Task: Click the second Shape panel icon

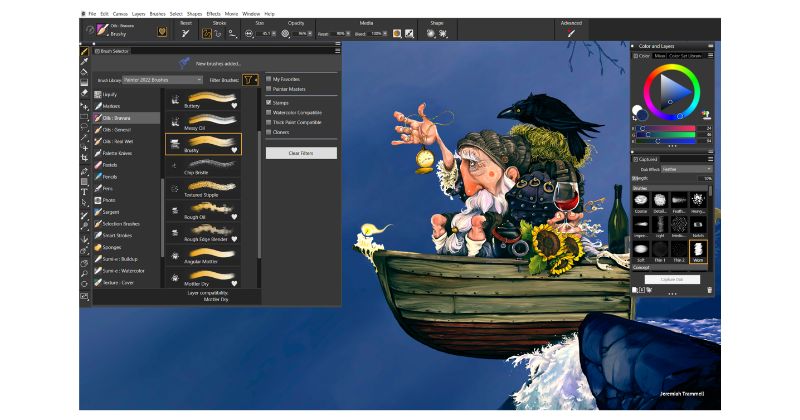Action: click(x=443, y=34)
